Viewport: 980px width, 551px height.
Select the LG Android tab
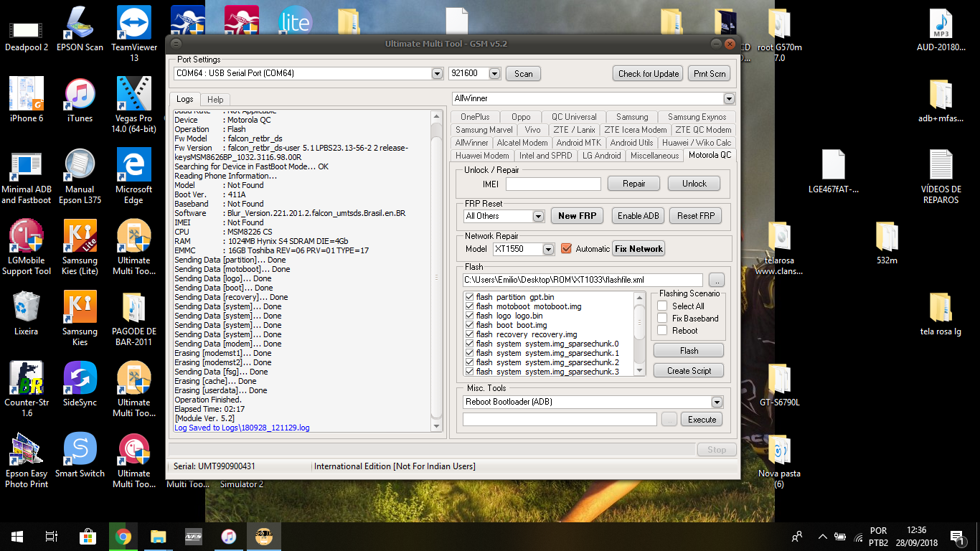(602, 156)
